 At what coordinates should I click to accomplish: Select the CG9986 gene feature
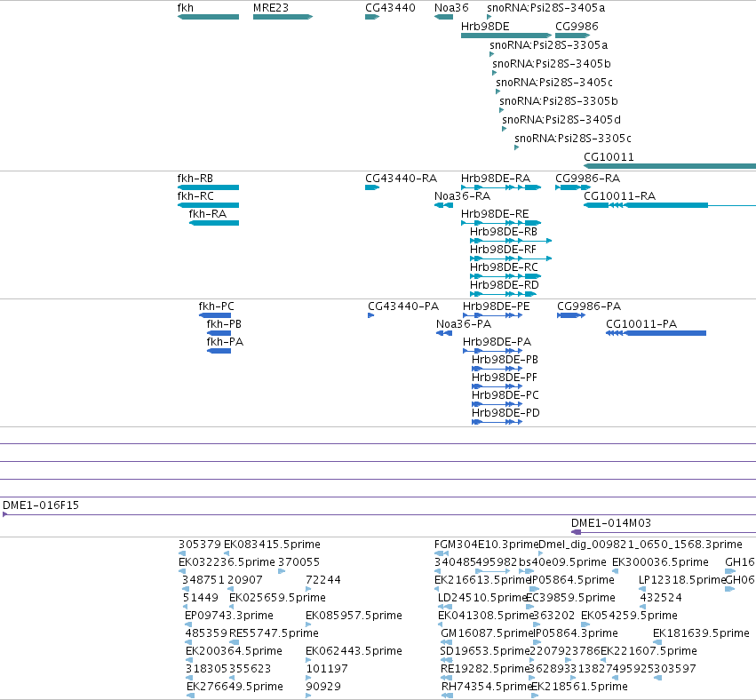572,36
